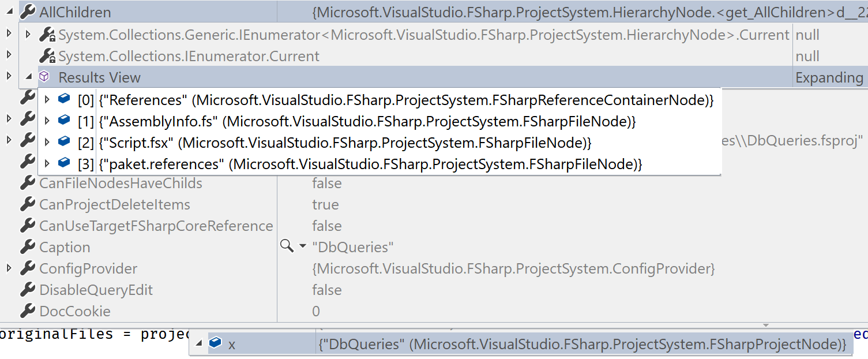Expand result item [0] References
Viewport: 868px width, 359px height.
(x=48, y=100)
